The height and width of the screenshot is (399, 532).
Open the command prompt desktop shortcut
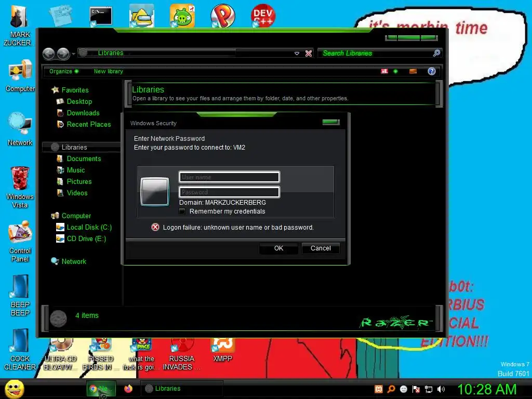coord(101,17)
